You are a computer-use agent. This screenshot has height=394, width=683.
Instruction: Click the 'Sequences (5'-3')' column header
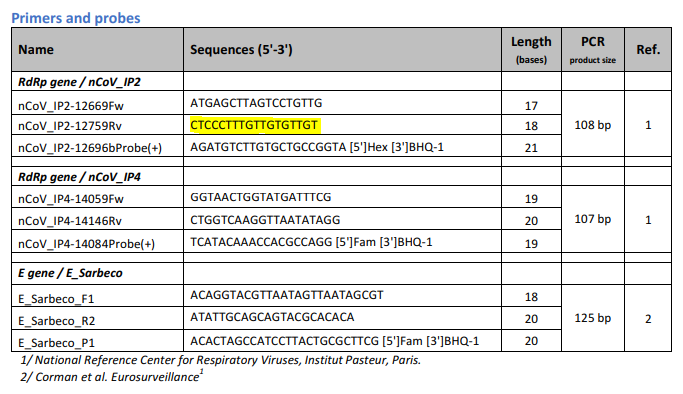coord(241,50)
